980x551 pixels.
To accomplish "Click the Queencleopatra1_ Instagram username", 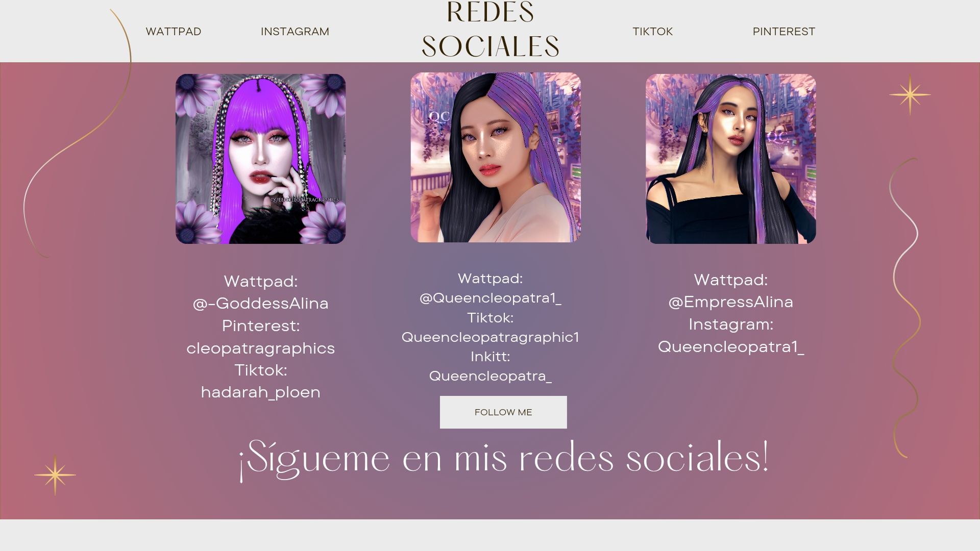I will (731, 347).
